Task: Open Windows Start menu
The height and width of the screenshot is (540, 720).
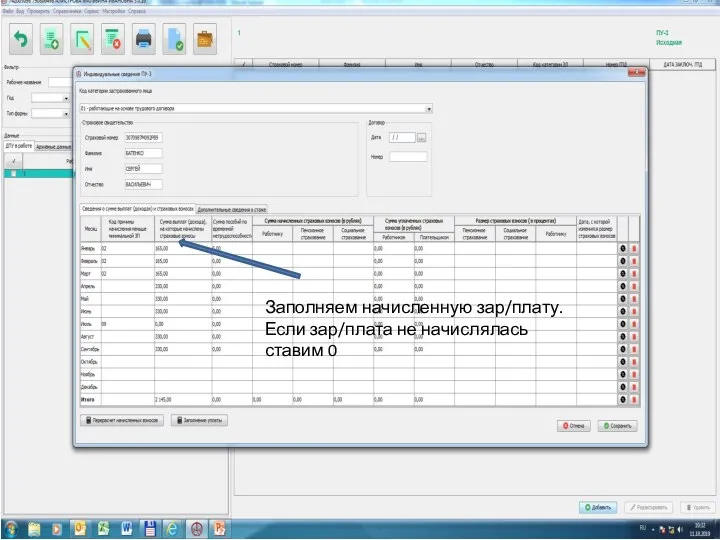Action: [x=11, y=529]
